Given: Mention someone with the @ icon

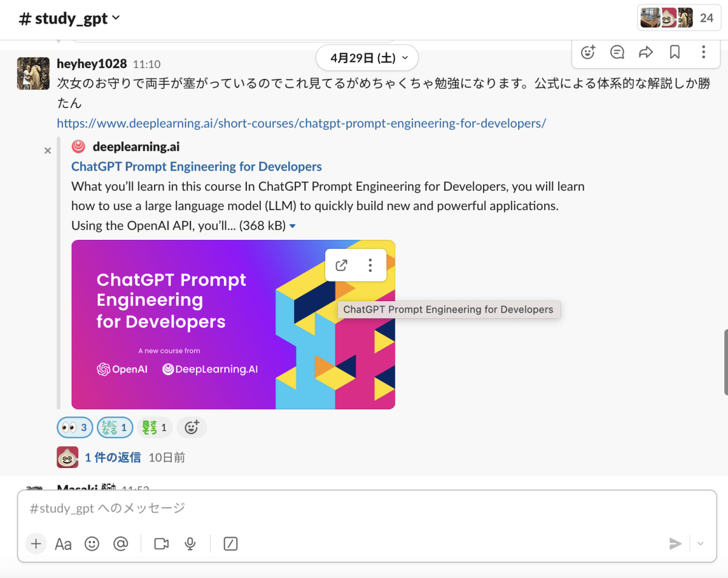Looking at the screenshot, I should click(x=121, y=543).
